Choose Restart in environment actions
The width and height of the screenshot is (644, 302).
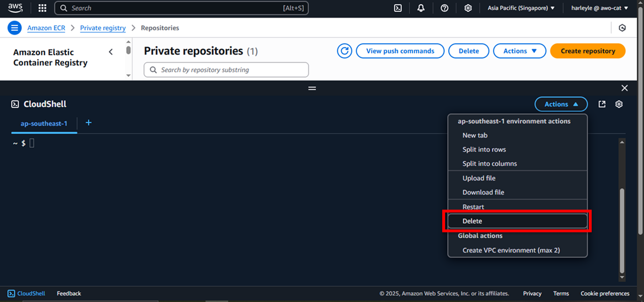point(518,207)
